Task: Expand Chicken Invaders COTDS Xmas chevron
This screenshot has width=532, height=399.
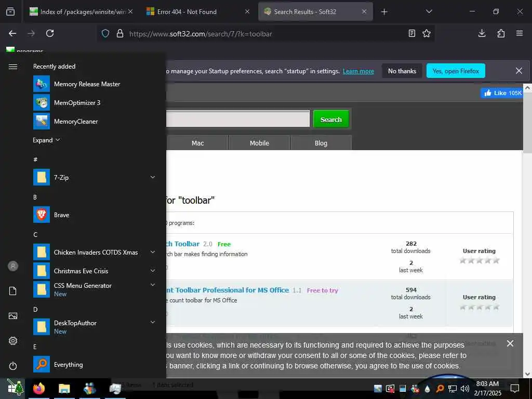Action: (153, 252)
